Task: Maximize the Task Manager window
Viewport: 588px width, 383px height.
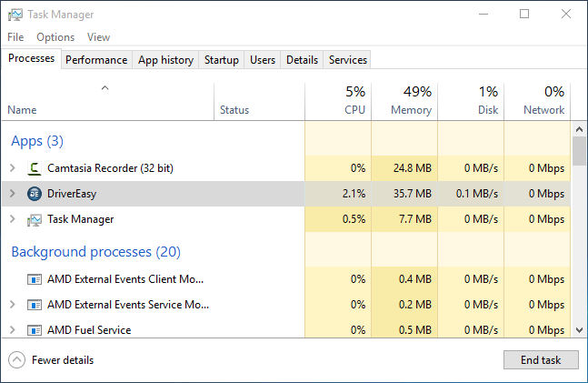Action: tap(524, 15)
